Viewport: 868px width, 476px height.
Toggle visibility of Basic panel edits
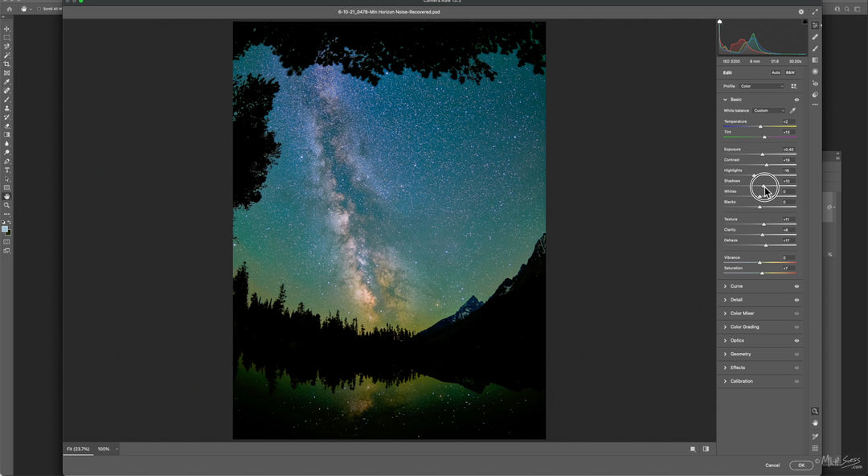[796, 100]
